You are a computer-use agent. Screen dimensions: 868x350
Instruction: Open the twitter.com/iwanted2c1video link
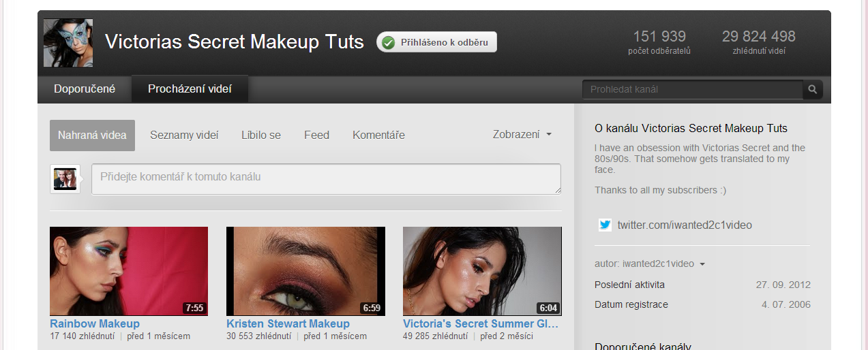pyautogui.click(x=685, y=225)
